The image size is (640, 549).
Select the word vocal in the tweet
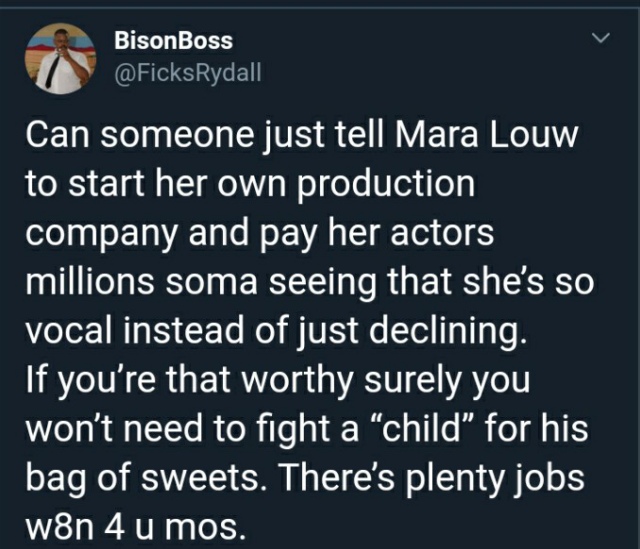(69, 330)
